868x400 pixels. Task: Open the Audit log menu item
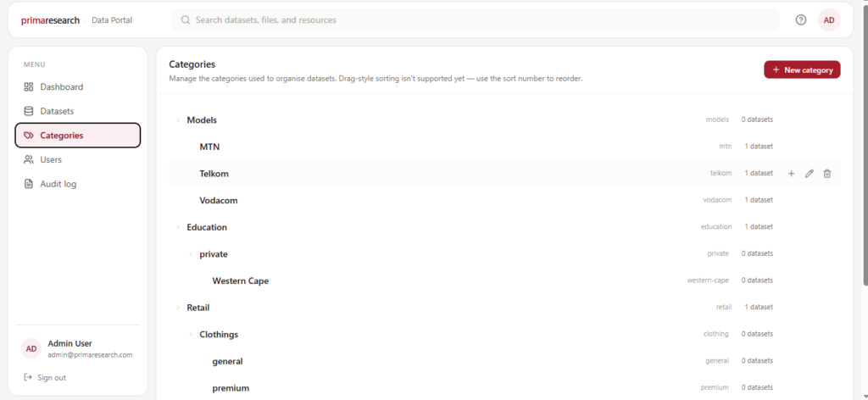77,184
